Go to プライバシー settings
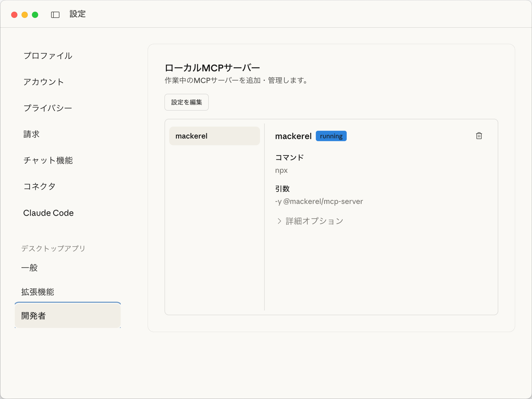This screenshot has height=399, width=532. click(48, 108)
